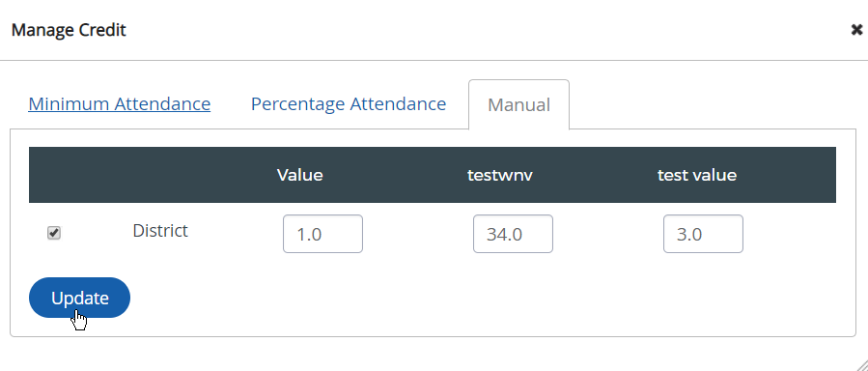Click the dark table header bar's right end
The image size is (868, 371).
tap(802, 175)
